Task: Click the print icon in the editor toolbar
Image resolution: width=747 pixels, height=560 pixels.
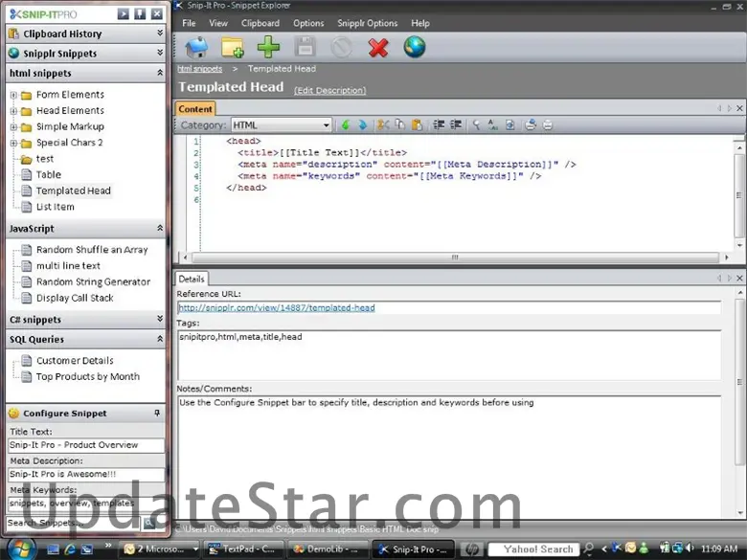Action: click(531, 124)
